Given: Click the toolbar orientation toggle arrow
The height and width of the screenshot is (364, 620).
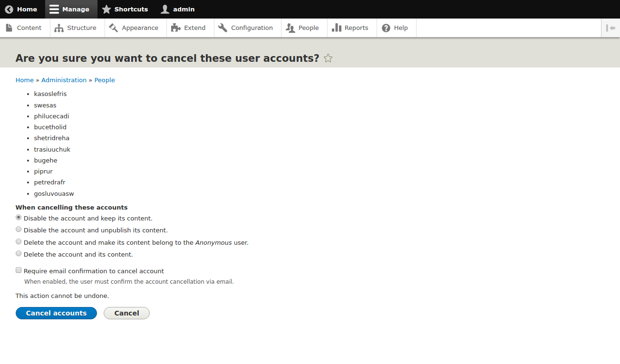Looking at the screenshot, I should (x=610, y=28).
